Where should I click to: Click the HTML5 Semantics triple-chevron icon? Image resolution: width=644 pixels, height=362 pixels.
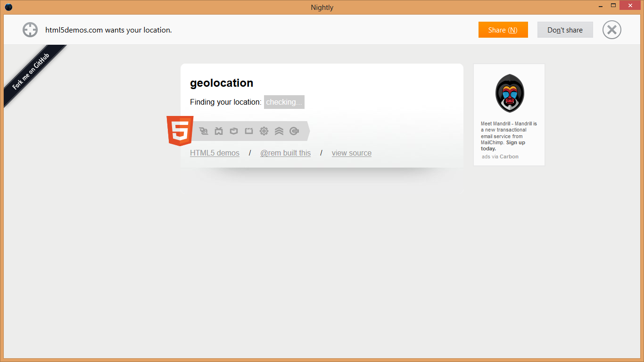pyautogui.click(x=279, y=131)
